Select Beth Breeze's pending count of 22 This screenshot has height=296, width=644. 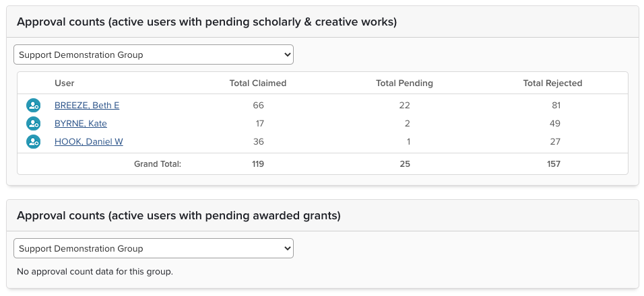404,106
